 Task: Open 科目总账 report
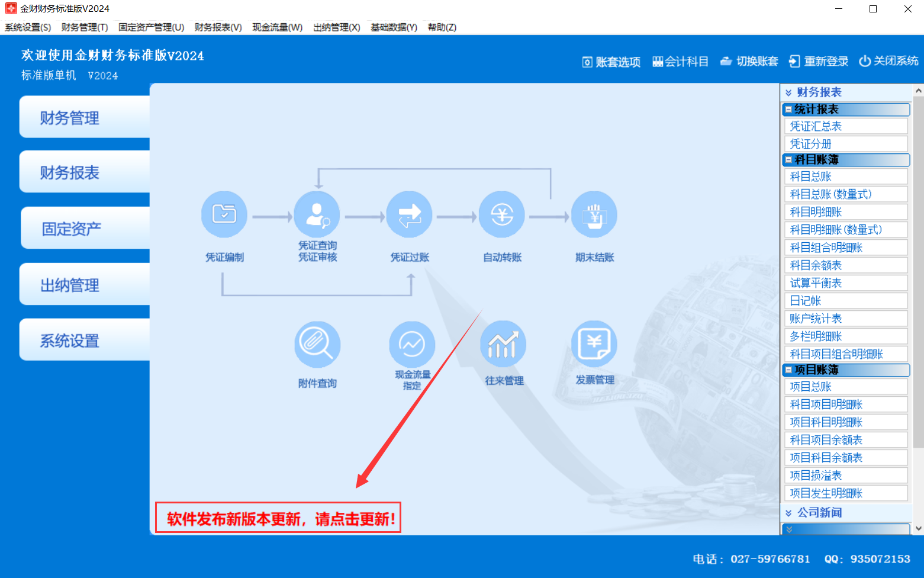tap(846, 176)
